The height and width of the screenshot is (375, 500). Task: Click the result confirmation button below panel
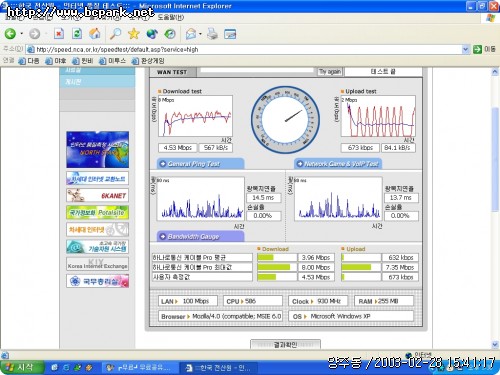tap(285, 344)
